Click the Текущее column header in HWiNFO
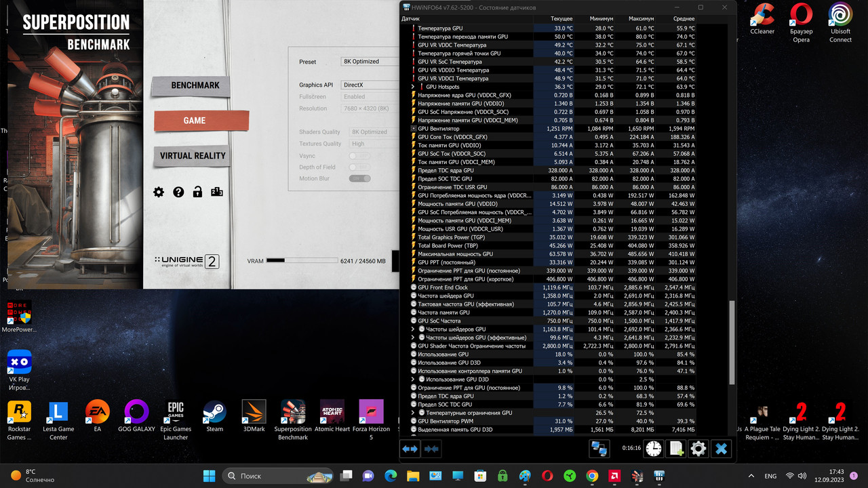Screen dimensions: 868x488 click(x=561, y=19)
